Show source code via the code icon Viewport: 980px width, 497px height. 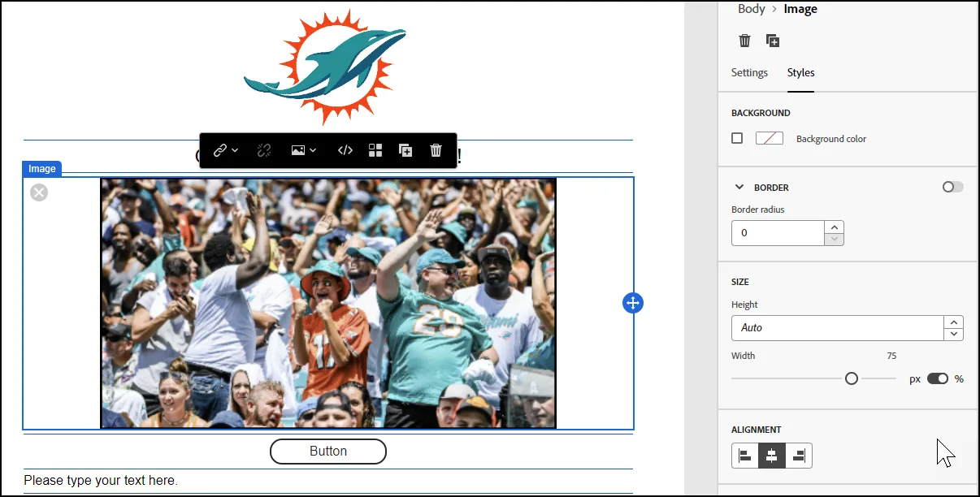(x=345, y=150)
